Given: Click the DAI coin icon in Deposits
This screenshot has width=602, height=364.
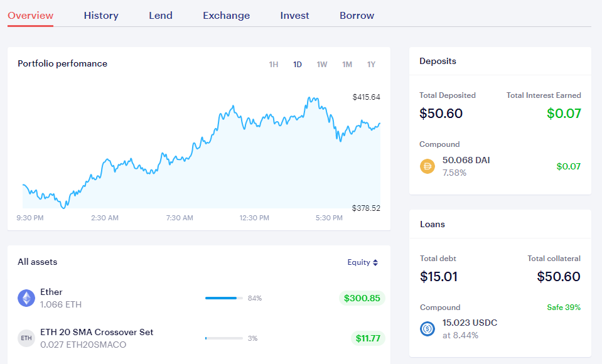Looking at the screenshot, I should (x=427, y=166).
